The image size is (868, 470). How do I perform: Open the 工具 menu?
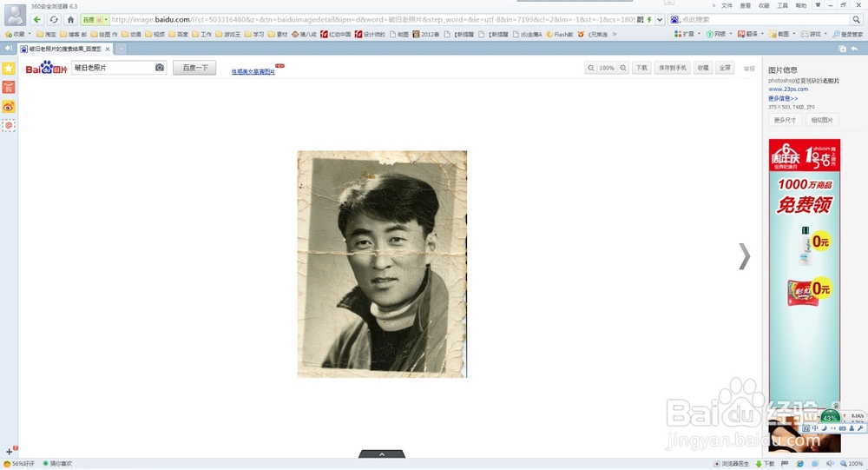782,5
